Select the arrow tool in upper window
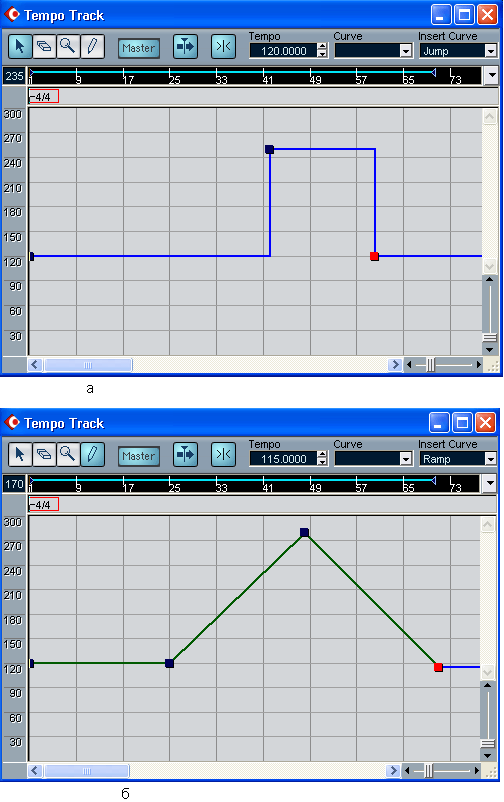 coord(20,47)
